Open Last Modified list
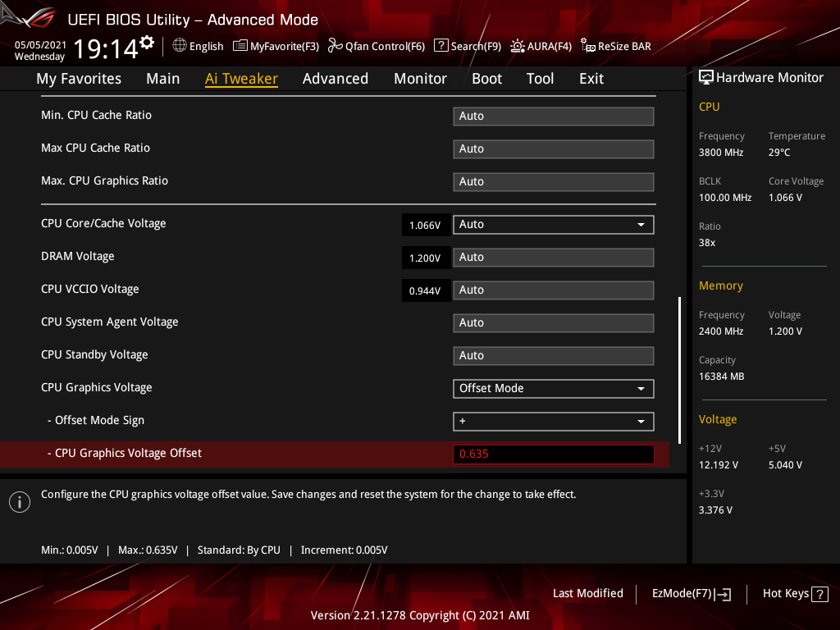The height and width of the screenshot is (630, 840). (587, 593)
